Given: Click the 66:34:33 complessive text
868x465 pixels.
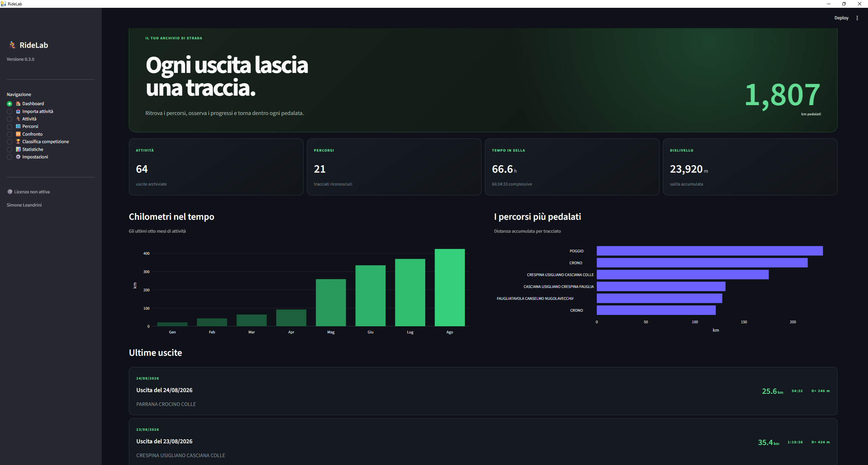Looking at the screenshot, I should pos(512,184).
